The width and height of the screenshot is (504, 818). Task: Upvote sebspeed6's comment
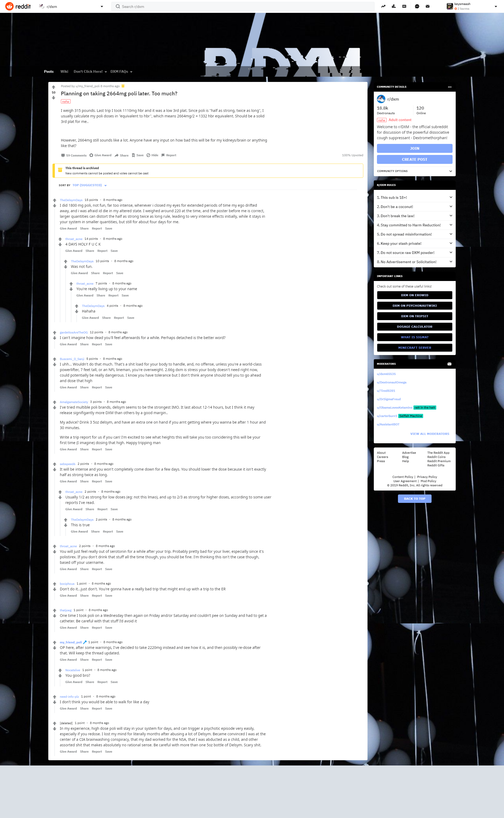54,464
